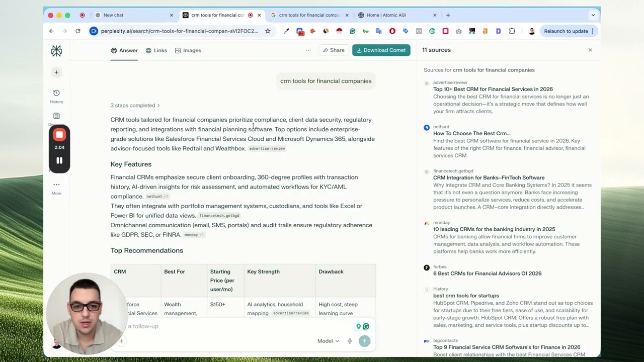Open the More menu in sidebar
Screen dimensions: 644x362
tap(56, 188)
